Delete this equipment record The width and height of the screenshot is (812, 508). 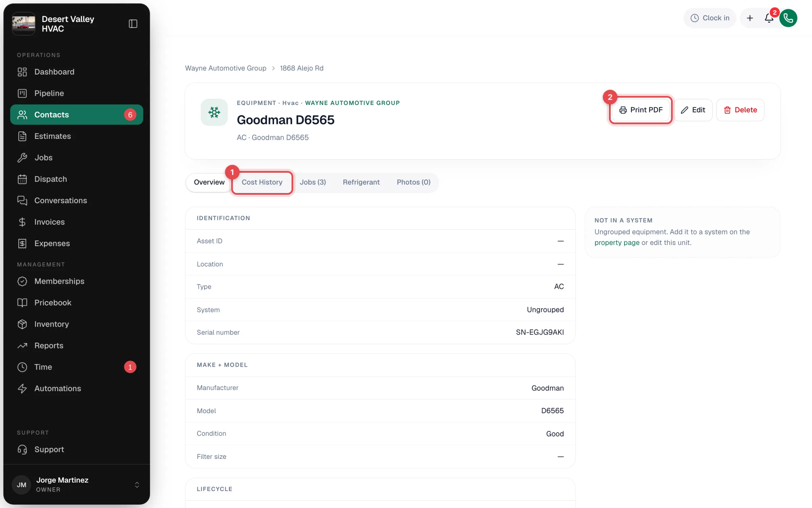tap(740, 110)
